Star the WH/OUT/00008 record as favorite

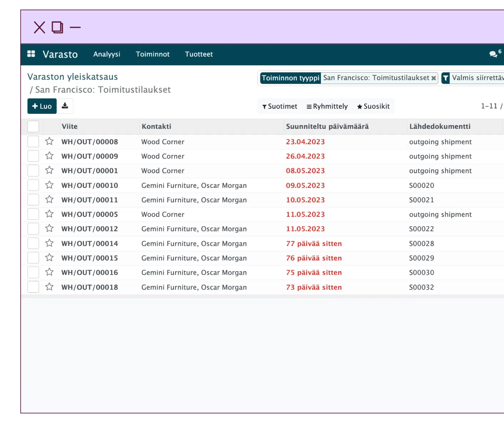coord(49,141)
